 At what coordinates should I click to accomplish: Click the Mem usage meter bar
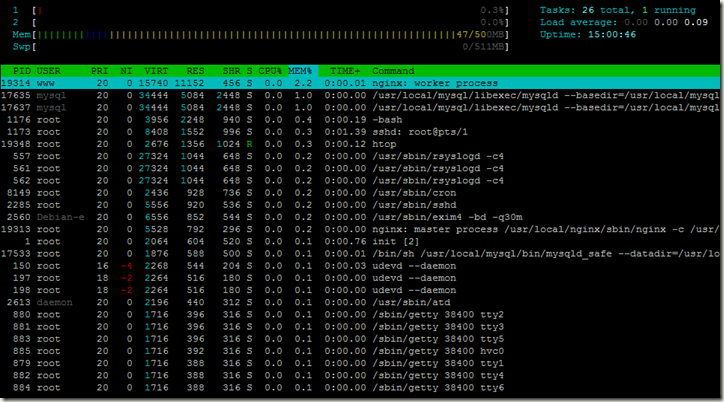point(261,35)
